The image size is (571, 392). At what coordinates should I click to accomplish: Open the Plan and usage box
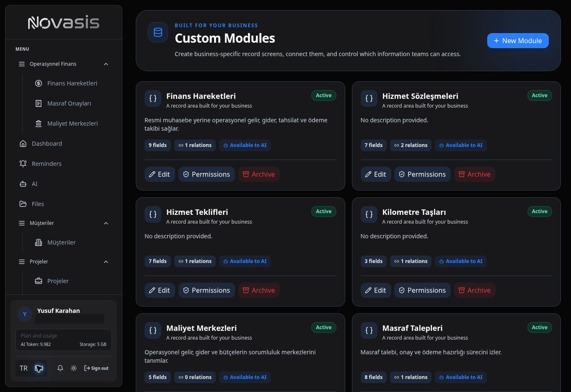click(x=64, y=340)
